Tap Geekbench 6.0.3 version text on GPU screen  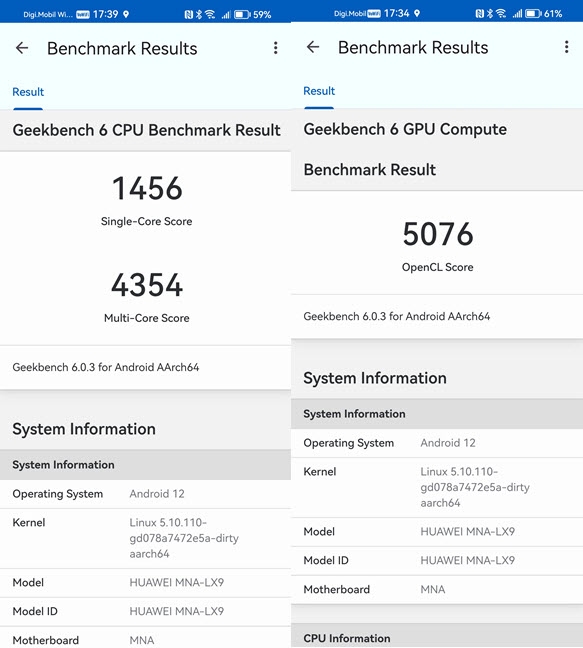[397, 316]
